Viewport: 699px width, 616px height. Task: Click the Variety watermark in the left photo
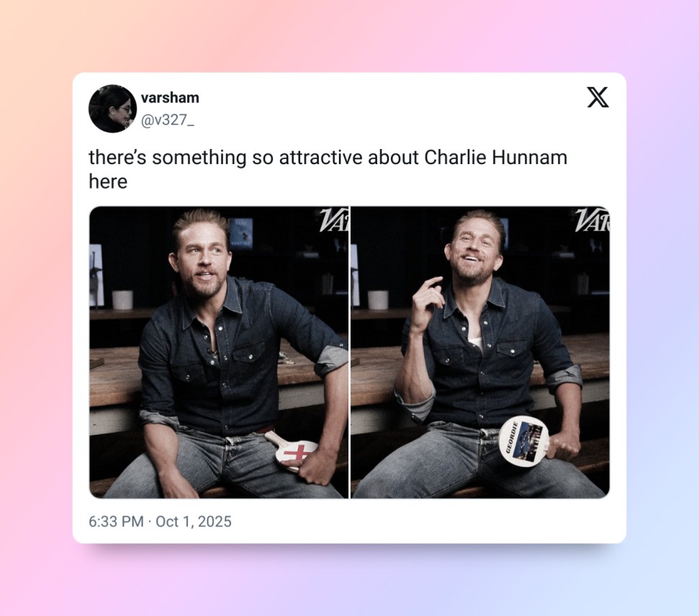pos(334,220)
